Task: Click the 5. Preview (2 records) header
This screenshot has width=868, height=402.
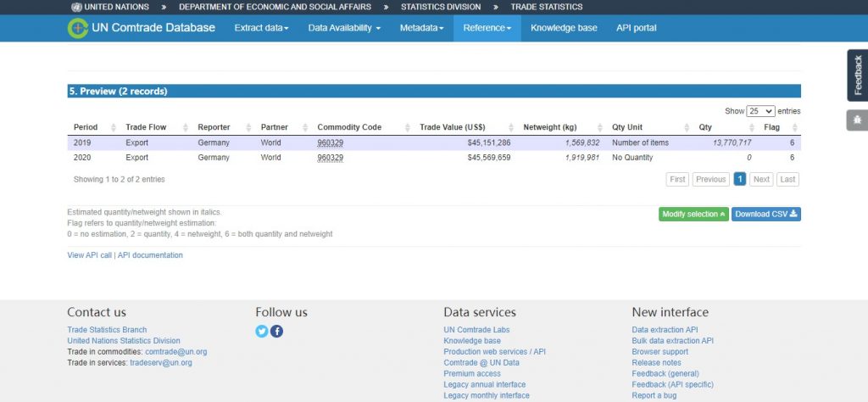Action: (434, 92)
